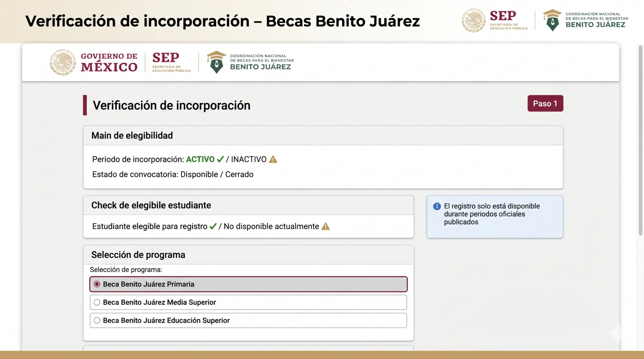Click SECRETARÍA DE EDUCACIÓN PÚBLICA text in top banner
Viewport: 644px width, 359px height.
[x=509, y=27]
